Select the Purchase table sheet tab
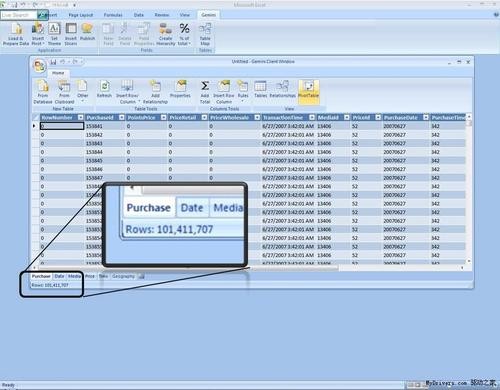The height and width of the screenshot is (390, 500). pyautogui.click(x=41, y=276)
